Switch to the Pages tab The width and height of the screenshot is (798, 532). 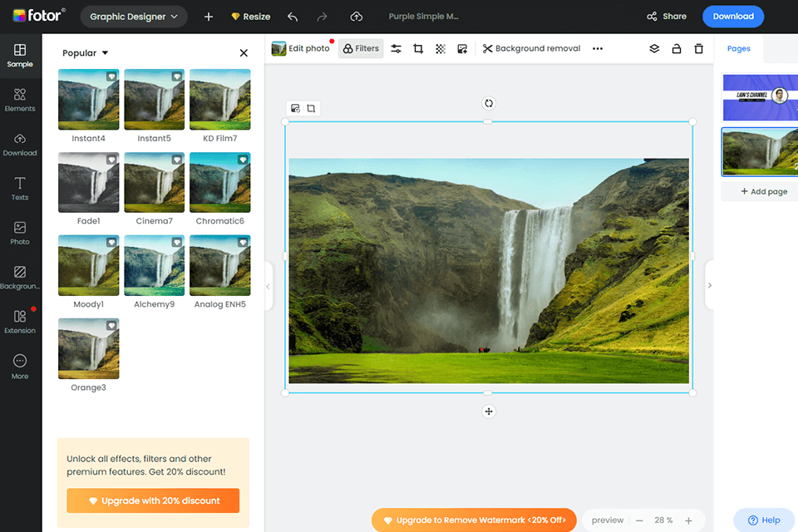click(738, 49)
